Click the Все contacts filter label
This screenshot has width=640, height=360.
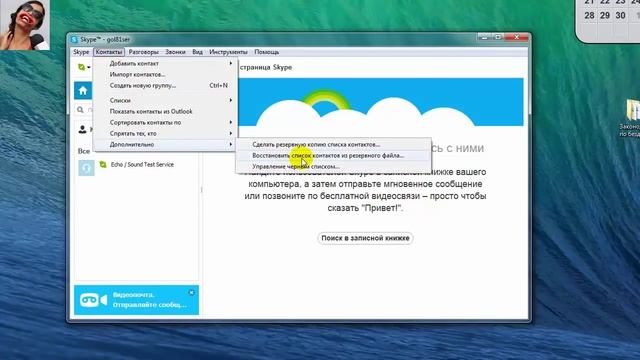84,151
